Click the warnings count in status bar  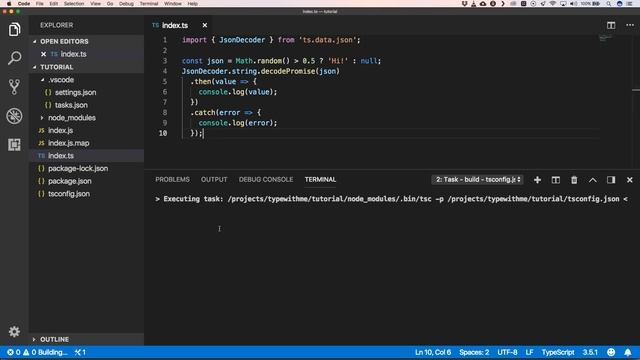pyautogui.click(x=29, y=352)
